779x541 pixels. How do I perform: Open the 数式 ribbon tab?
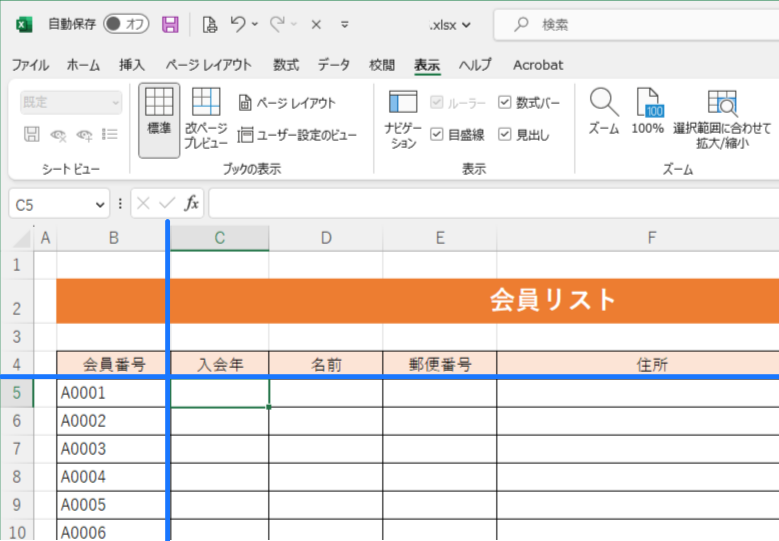286,65
